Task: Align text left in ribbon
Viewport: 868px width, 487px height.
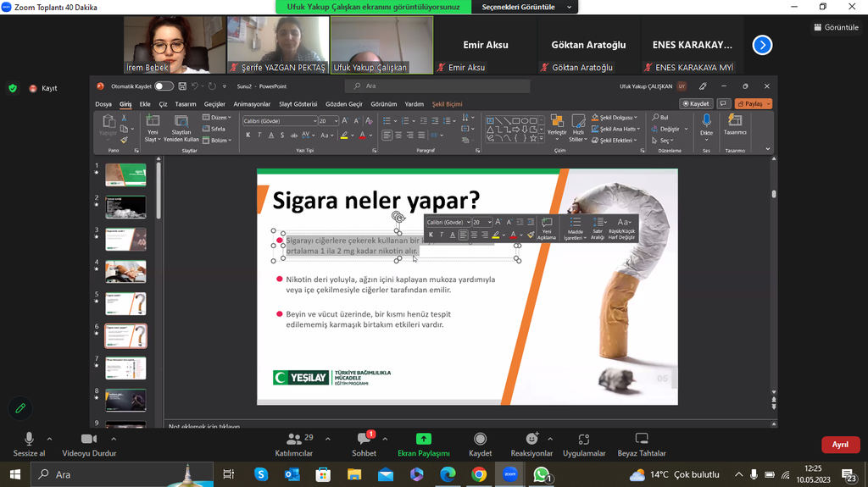Action: (387, 135)
